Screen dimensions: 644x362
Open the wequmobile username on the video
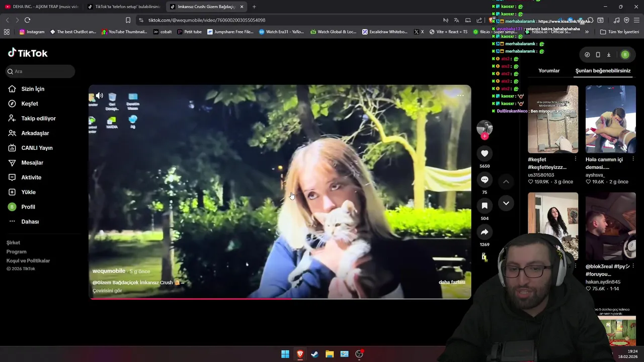[x=109, y=271]
